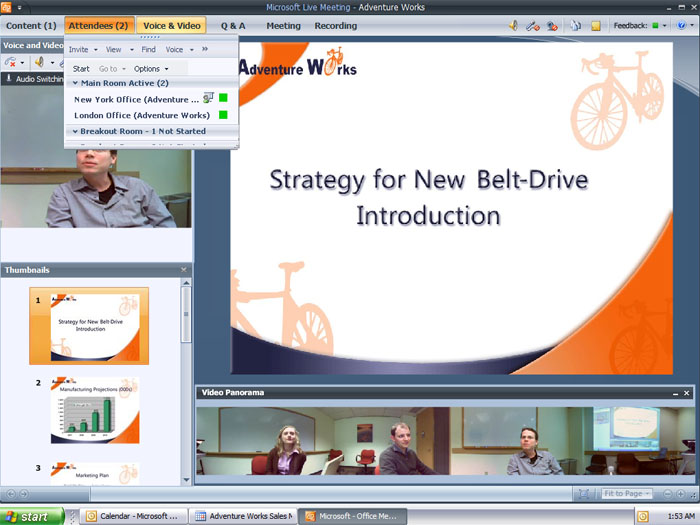Screen dimensions: 700x525
Task: Close the Thumbnails pane
Action: coord(183,270)
